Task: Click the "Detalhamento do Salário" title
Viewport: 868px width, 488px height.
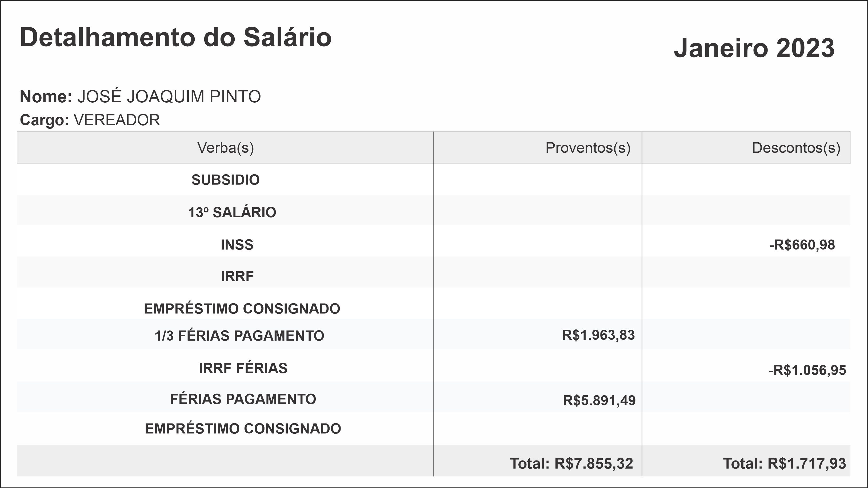Action: [175, 37]
